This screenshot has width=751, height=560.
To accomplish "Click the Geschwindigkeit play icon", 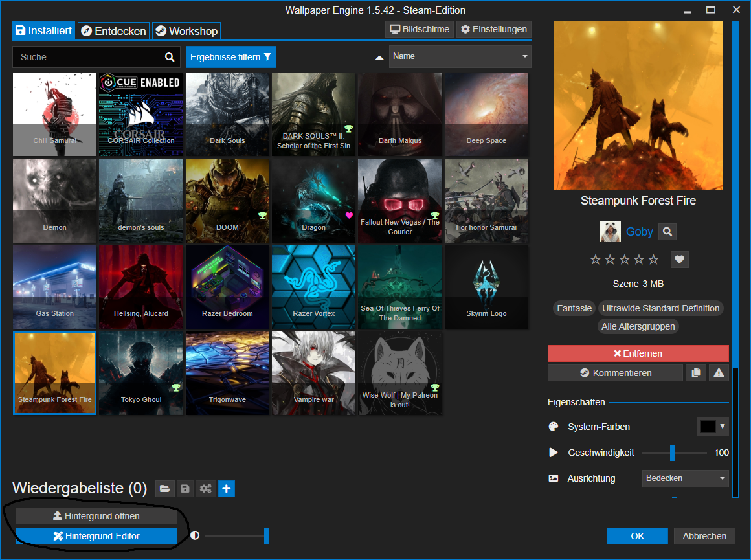I will [x=553, y=453].
